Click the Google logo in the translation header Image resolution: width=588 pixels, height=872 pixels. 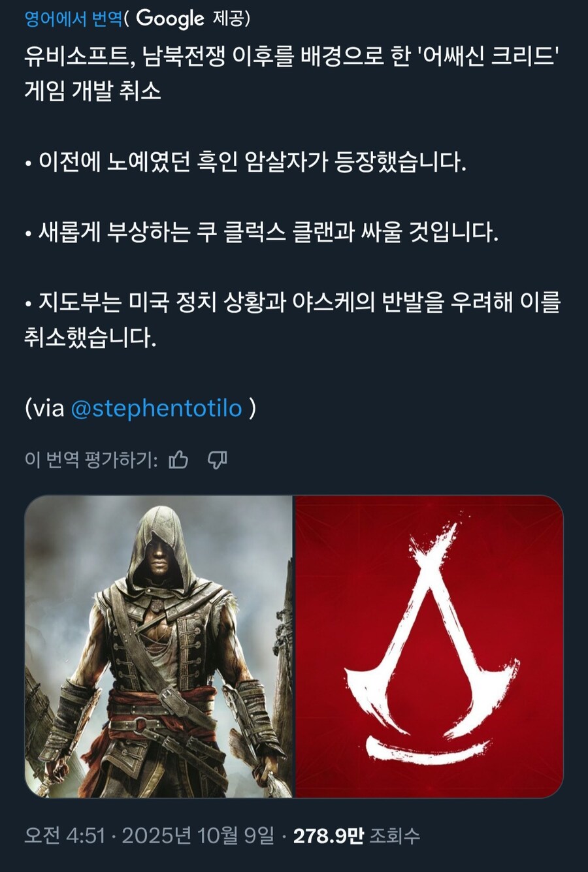click(170, 18)
